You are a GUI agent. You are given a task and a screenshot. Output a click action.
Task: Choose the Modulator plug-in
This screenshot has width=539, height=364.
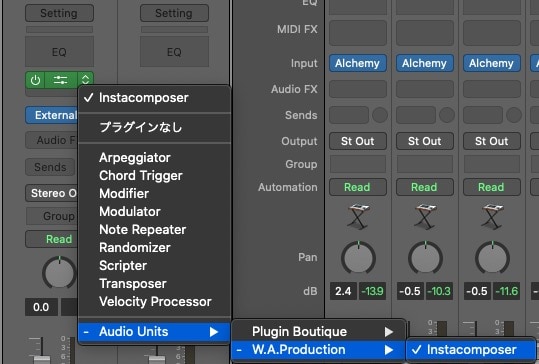(154, 211)
